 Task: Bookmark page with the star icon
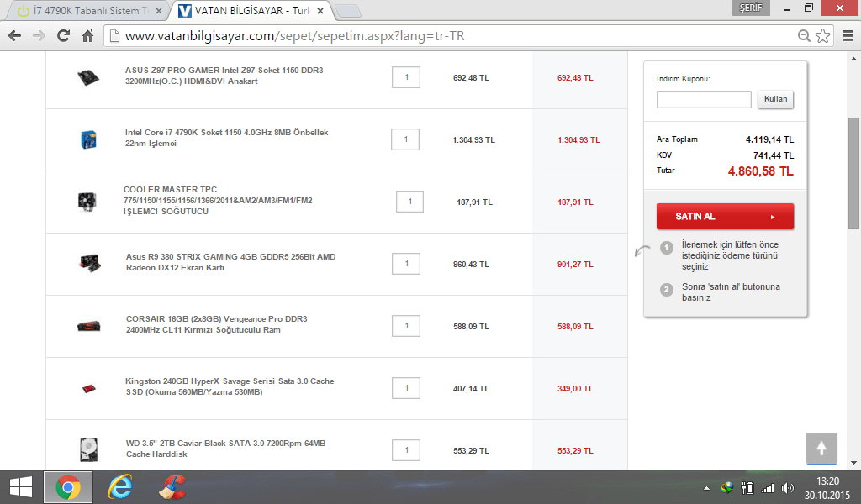(822, 35)
